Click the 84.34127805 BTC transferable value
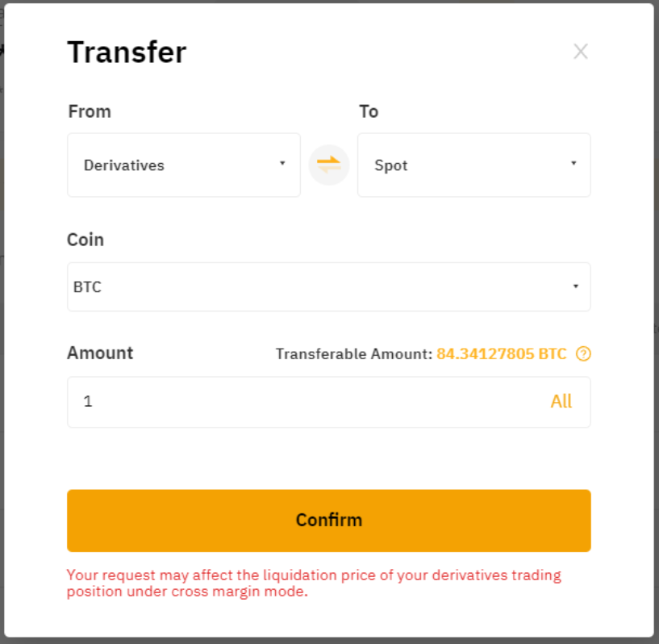 click(x=501, y=353)
